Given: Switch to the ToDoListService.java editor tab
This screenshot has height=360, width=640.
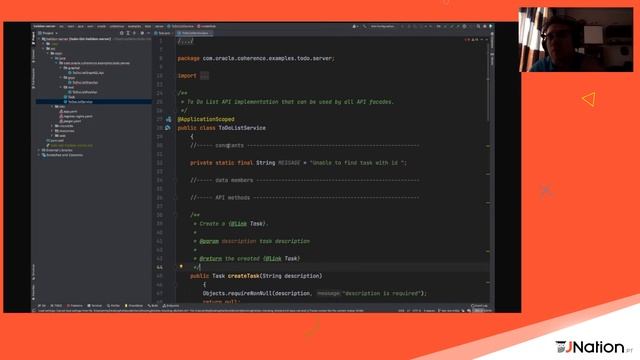Looking at the screenshot, I should click(x=195, y=33).
